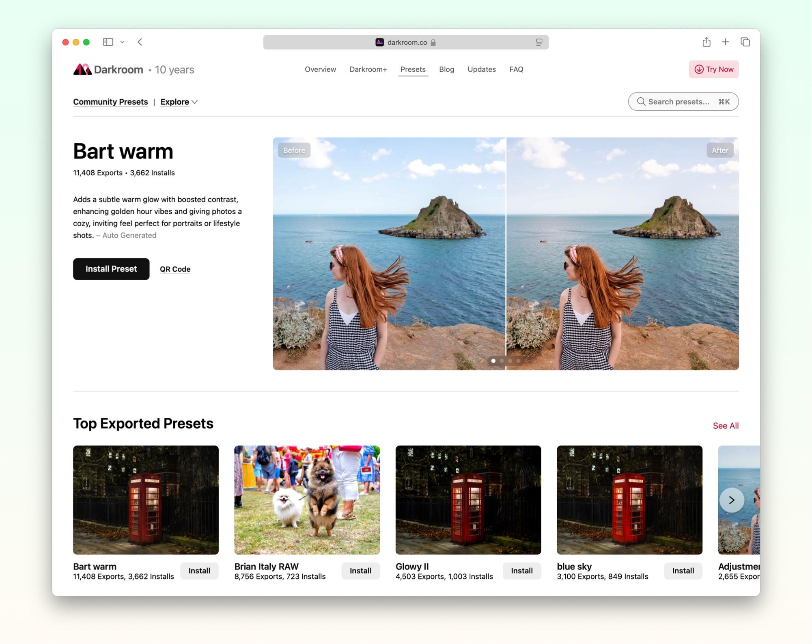The image size is (812, 644).
Task: Jump to the last slide via pagination dots
Action: coord(518,361)
